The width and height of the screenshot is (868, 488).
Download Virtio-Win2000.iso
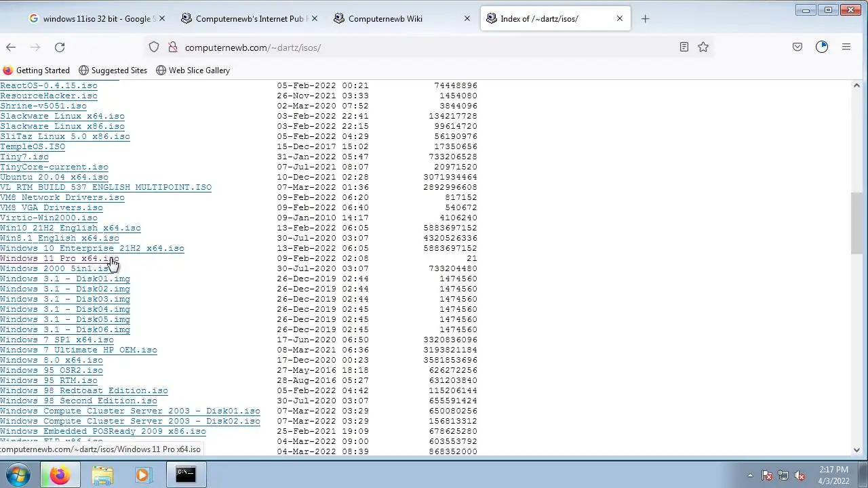(49, 218)
